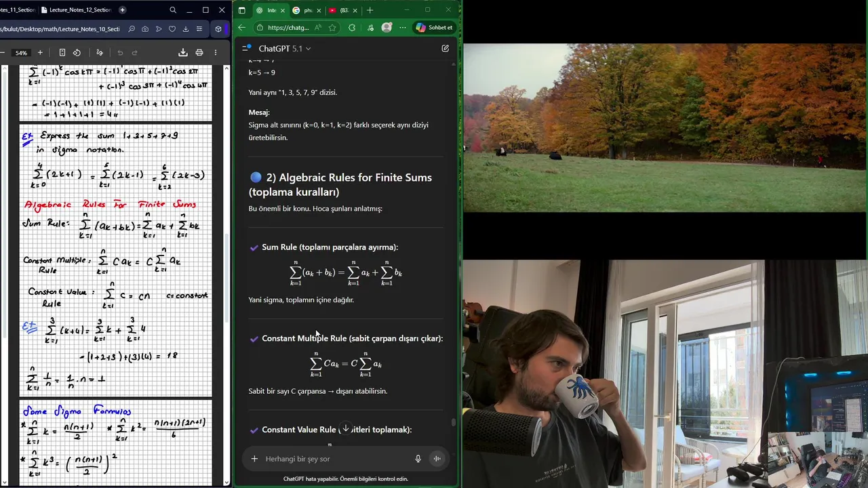Click the Sohbet et Copilot button
868x488 pixels.
(x=434, y=28)
